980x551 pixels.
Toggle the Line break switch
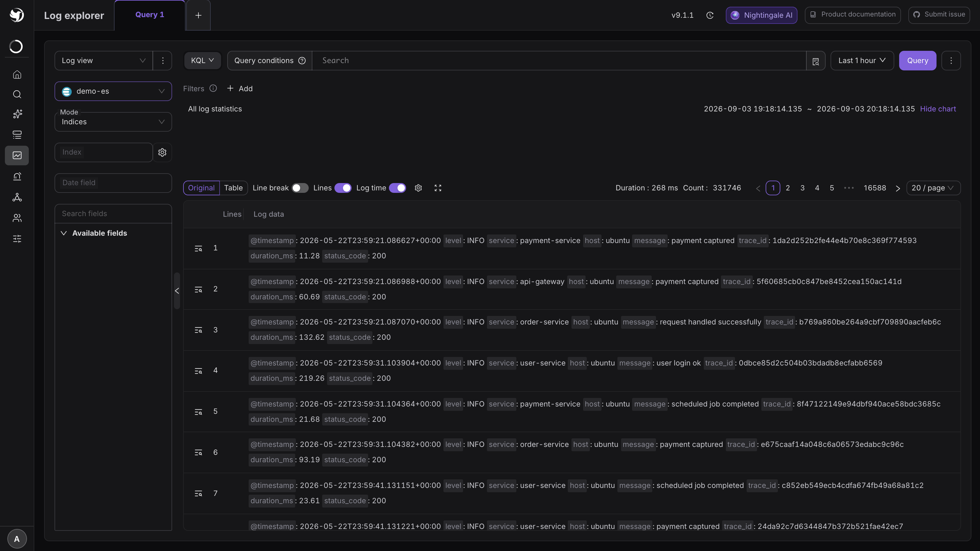300,188
